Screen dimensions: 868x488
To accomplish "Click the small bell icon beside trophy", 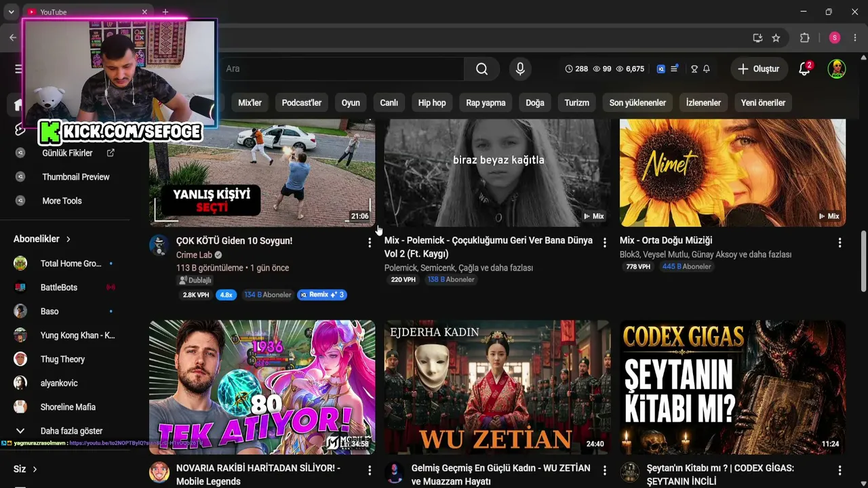I will 707,68.
